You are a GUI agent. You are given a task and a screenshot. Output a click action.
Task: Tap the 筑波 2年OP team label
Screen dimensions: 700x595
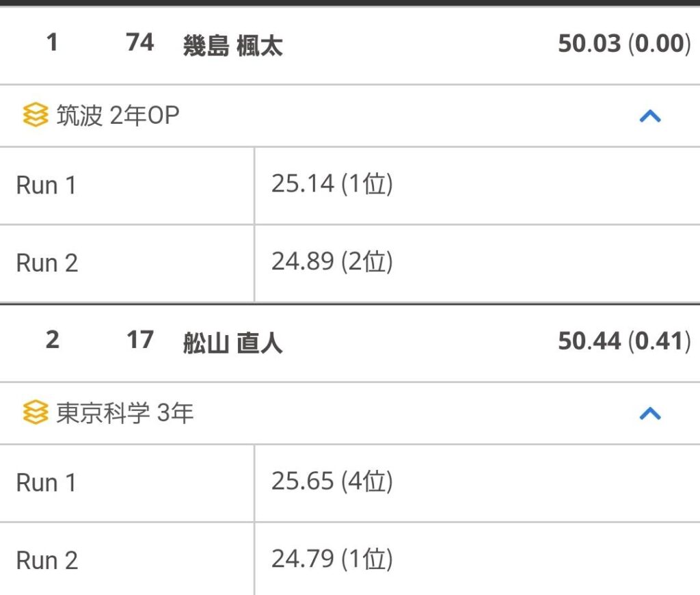click(x=118, y=116)
